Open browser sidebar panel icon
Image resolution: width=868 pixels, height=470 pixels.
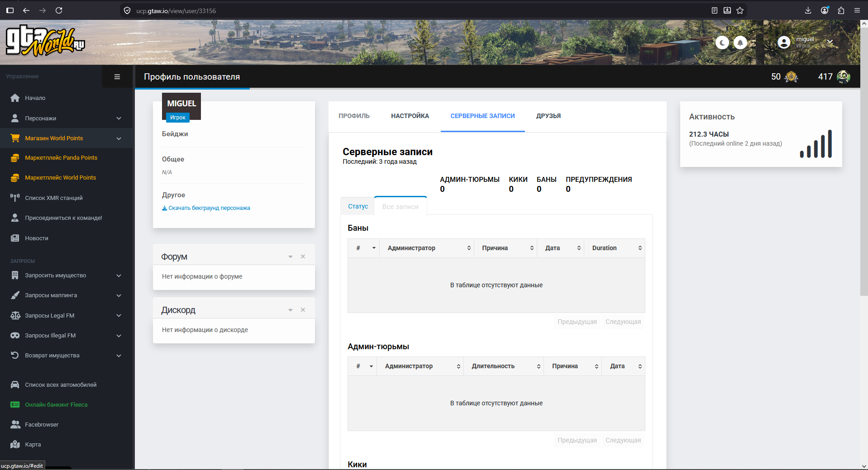coord(10,10)
